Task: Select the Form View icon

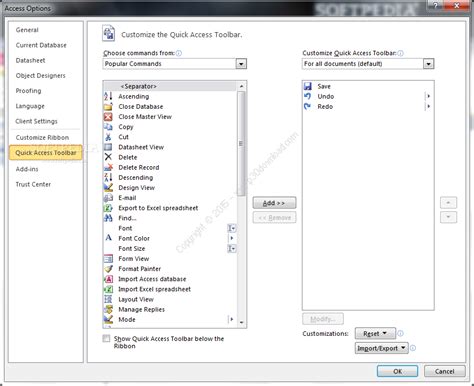Action: coord(108,259)
